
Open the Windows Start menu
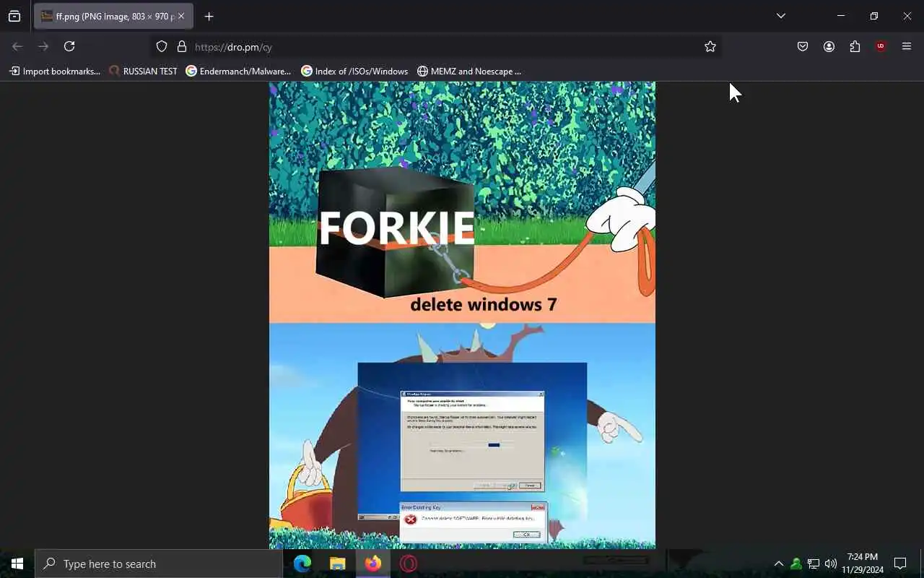[x=17, y=564]
